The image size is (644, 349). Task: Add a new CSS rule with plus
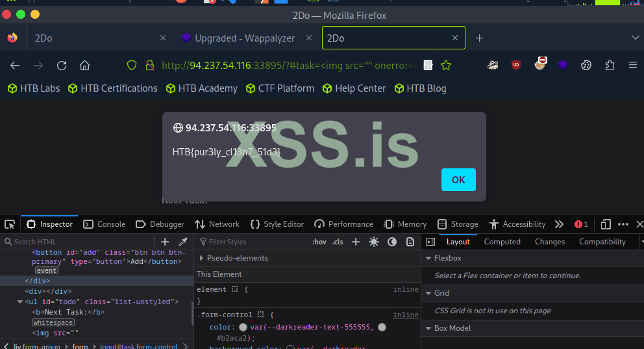[x=356, y=242]
